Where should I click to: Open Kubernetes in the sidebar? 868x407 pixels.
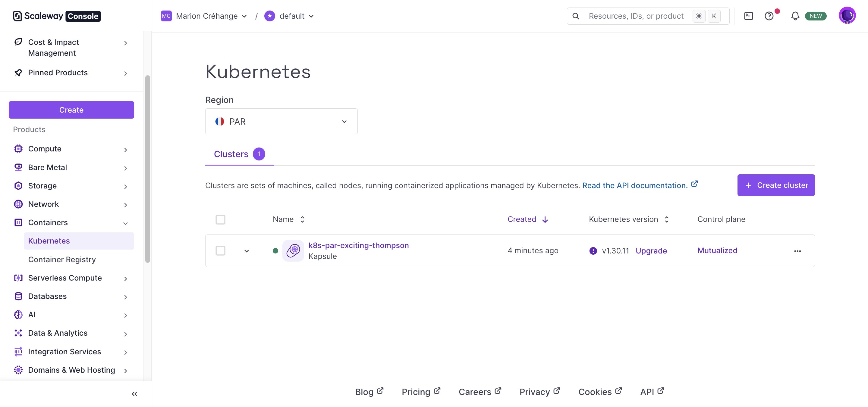pos(79,241)
